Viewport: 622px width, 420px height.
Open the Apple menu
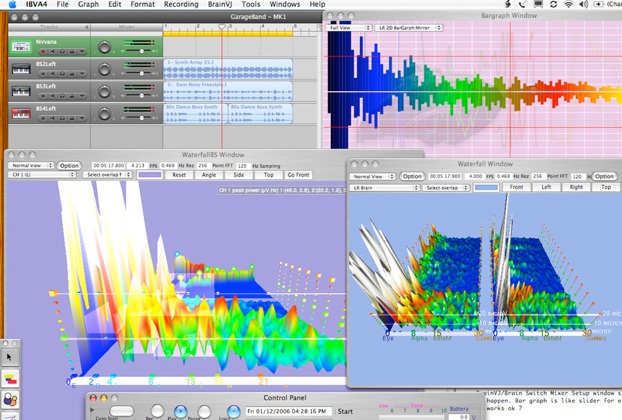(12, 4)
